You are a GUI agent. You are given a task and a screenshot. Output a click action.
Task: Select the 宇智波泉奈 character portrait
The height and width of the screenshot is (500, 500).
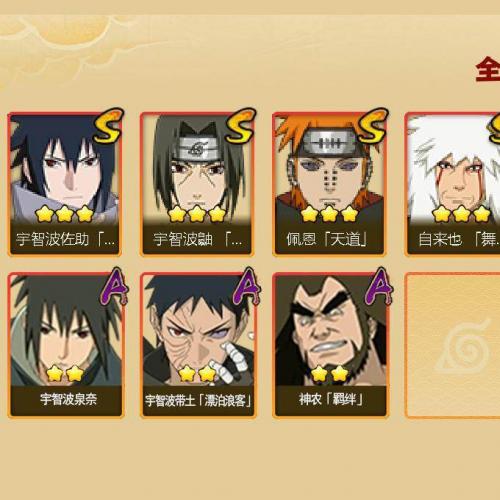pyautogui.click(x=66, y=345)
